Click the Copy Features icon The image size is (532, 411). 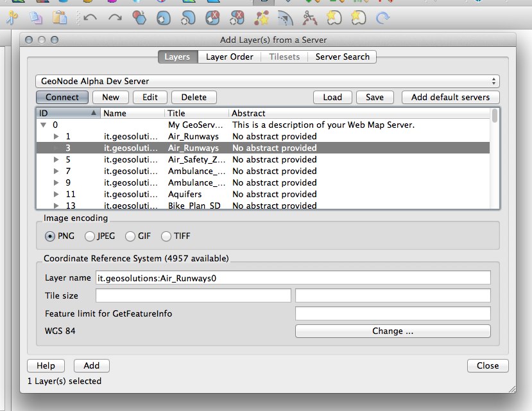[36, 17]
